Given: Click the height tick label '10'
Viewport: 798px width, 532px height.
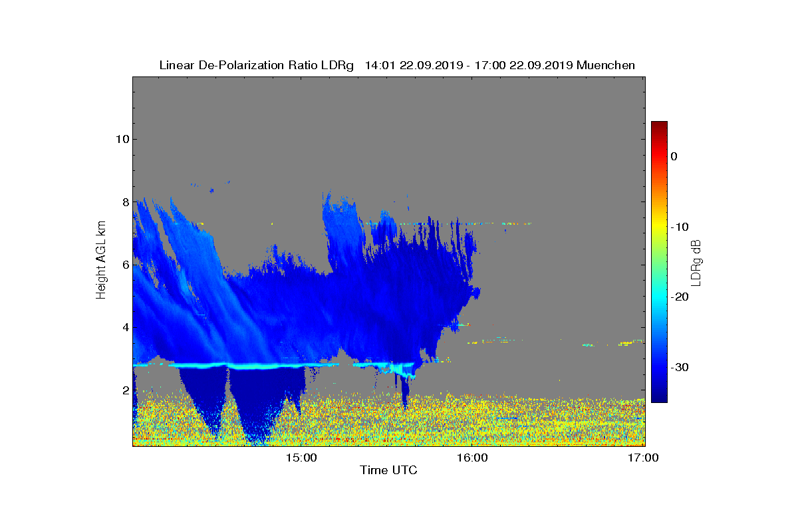Looking at the screenshot, I should click(122, 139).
